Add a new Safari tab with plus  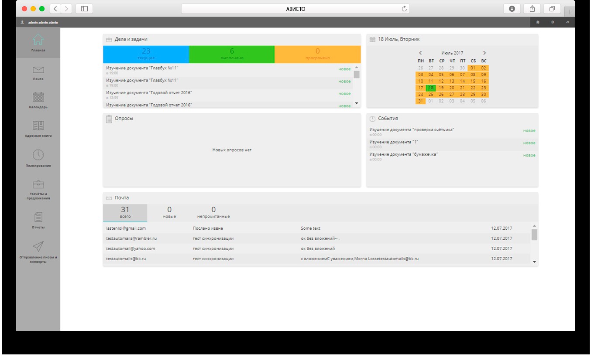pyautogui.click(x=570, y=12)
